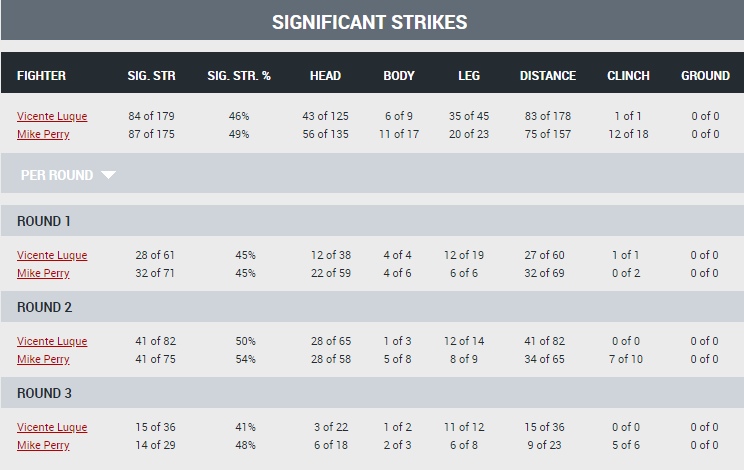Select Mike Perry under Round 2
This screenshot has width=744, height=470.
[x=43, y=359]
